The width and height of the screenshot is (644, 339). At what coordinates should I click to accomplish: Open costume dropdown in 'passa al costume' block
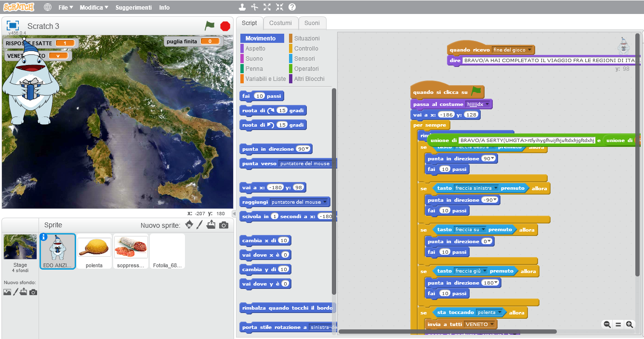pos(487,104)
